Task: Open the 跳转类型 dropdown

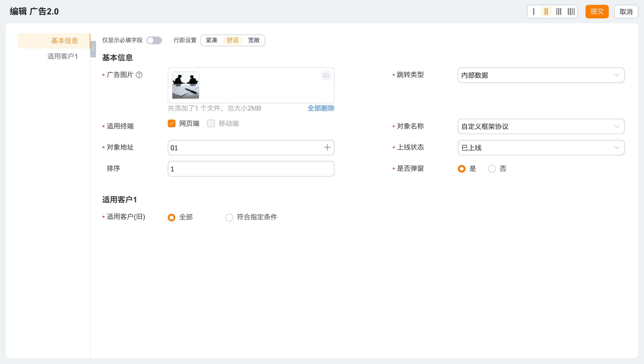Action: [x=541, y=75]
